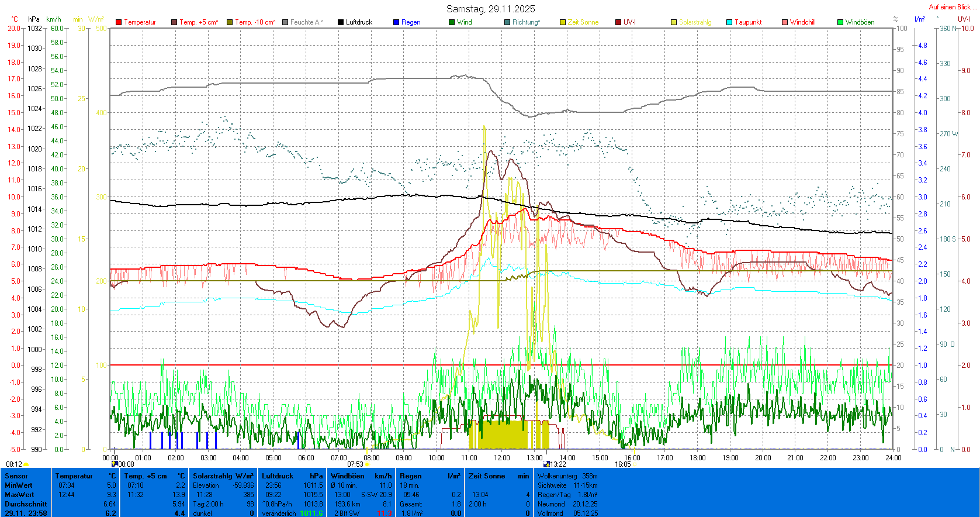Viewport: 980px width, 517px height.
Task: Click the moonset icon at 00:08
Action: coord(115,464)
